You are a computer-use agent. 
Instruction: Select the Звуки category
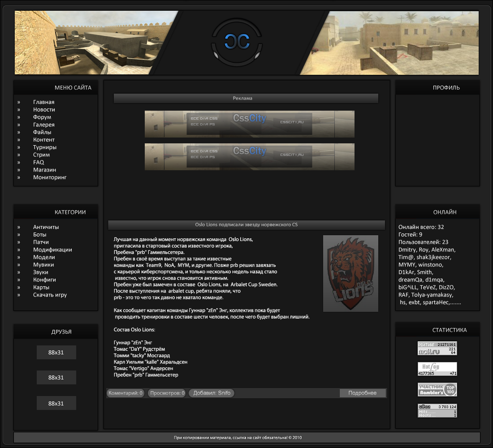40,272
